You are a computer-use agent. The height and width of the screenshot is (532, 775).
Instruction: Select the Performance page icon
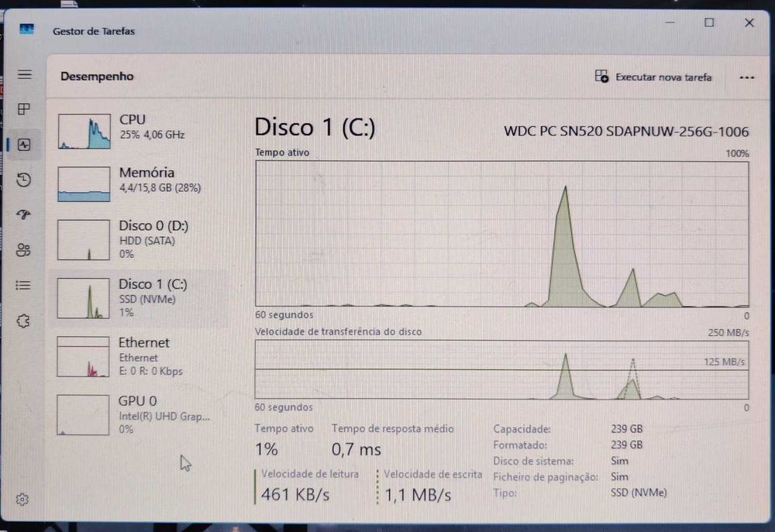[24, 144]
